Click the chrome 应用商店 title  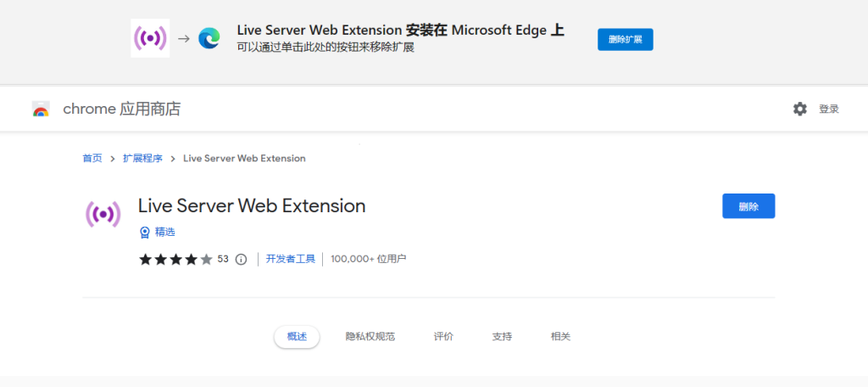click(x=122, y=109)
